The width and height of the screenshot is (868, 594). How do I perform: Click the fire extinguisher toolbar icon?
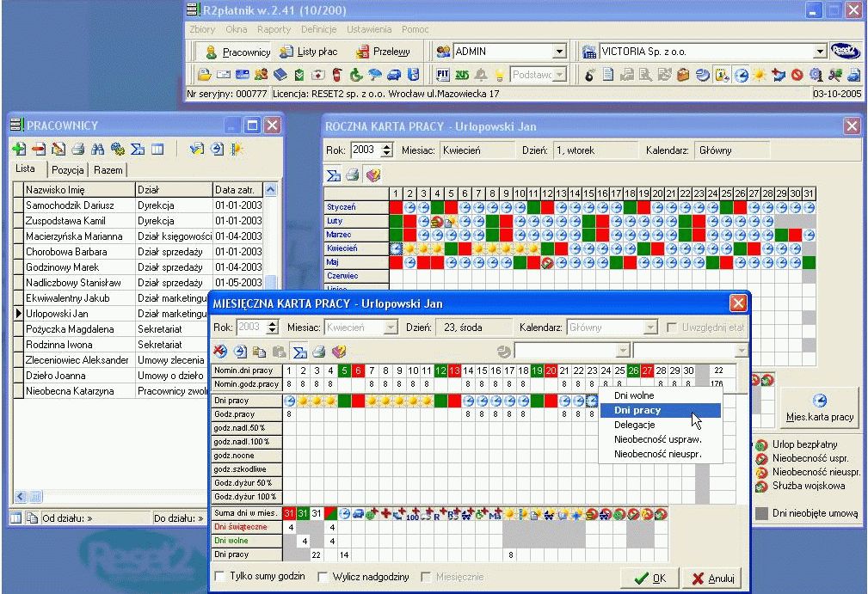click(337, 74)
